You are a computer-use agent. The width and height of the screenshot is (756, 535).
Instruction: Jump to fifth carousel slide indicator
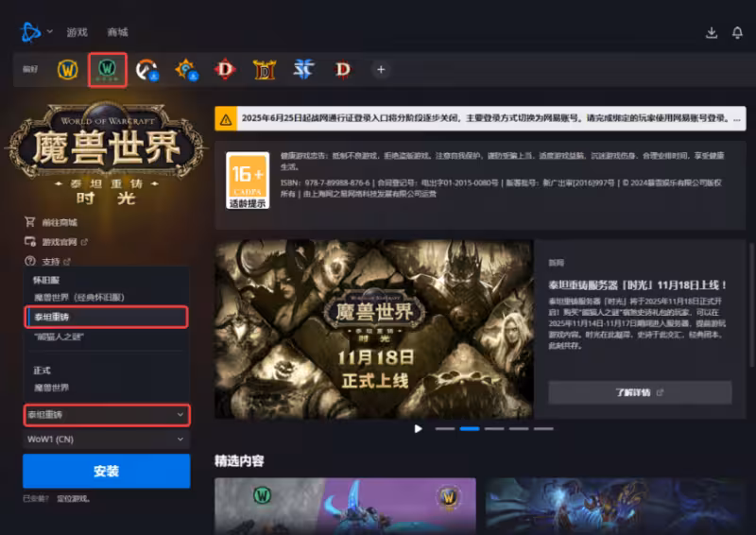point(543,428)
